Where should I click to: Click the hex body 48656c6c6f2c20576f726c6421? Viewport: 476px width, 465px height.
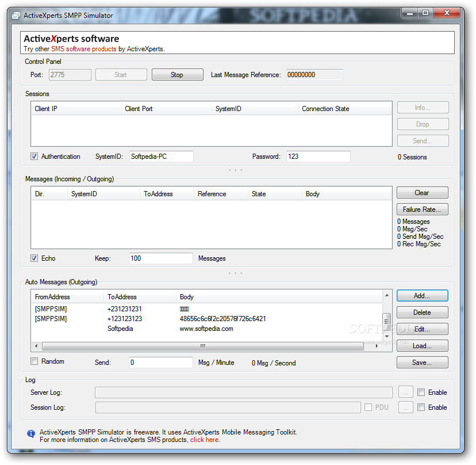click(223, 318)
